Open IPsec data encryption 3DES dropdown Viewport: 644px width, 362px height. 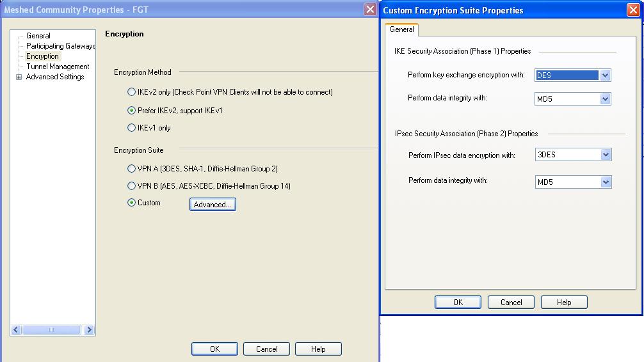pos(606,155)
